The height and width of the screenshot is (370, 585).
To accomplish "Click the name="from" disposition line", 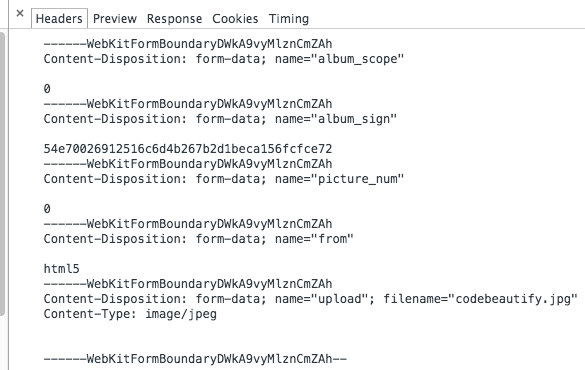I will point(198,239).
